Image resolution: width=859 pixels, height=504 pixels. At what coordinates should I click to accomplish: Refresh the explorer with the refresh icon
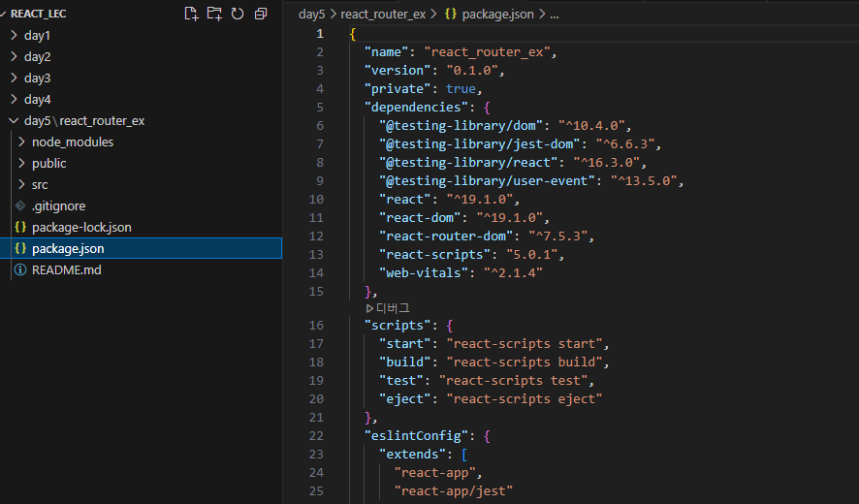pos(238,14)
